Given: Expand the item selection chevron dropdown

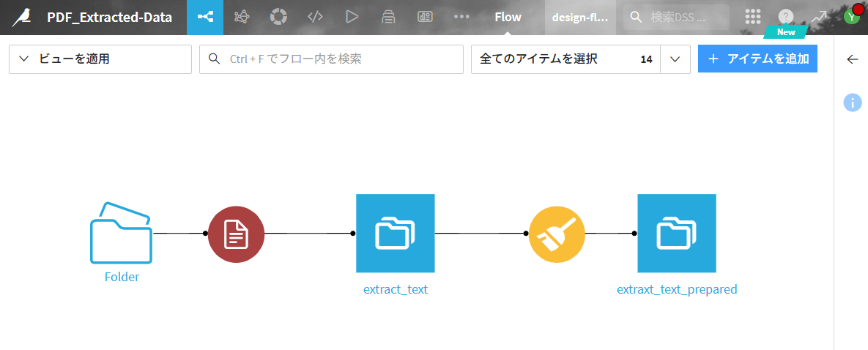Looking at the screenshot, I should point(675,59).
